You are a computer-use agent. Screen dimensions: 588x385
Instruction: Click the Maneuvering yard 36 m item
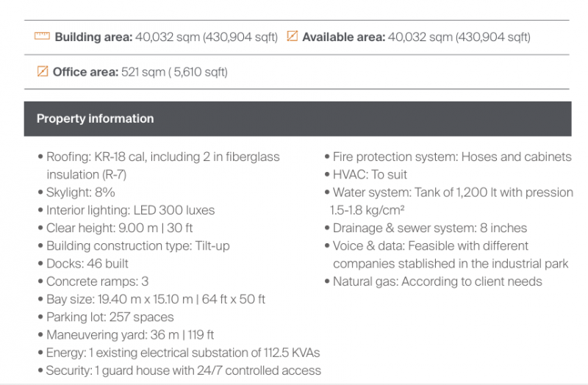pyautogui.click(x=129, y=335)
